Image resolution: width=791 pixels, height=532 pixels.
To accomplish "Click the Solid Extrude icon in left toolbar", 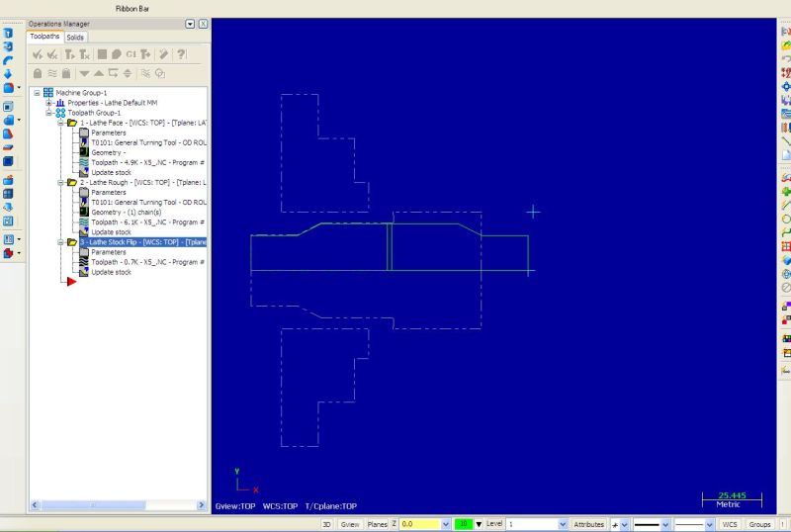I will (x=8, y=34).
